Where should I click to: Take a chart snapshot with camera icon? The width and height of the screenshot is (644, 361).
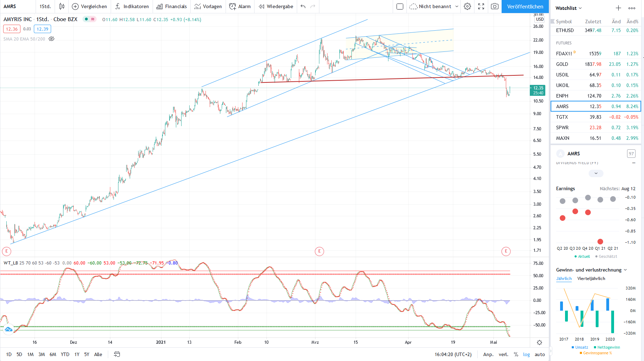click(495, 6)
